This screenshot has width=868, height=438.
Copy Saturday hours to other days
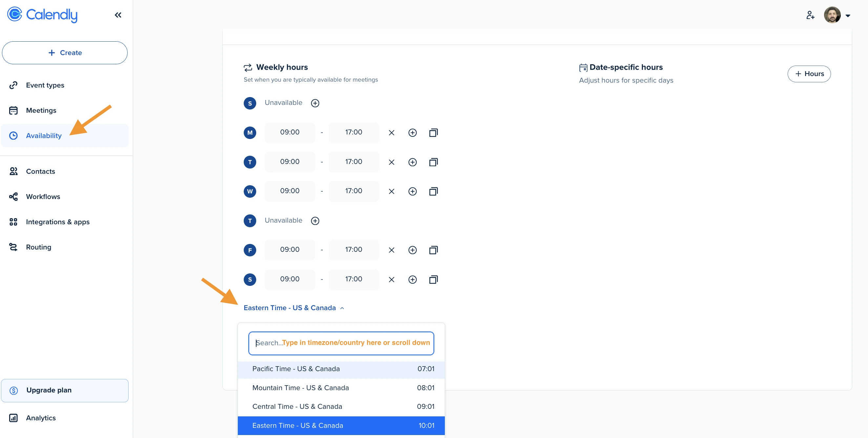click(x=433, y=280)
